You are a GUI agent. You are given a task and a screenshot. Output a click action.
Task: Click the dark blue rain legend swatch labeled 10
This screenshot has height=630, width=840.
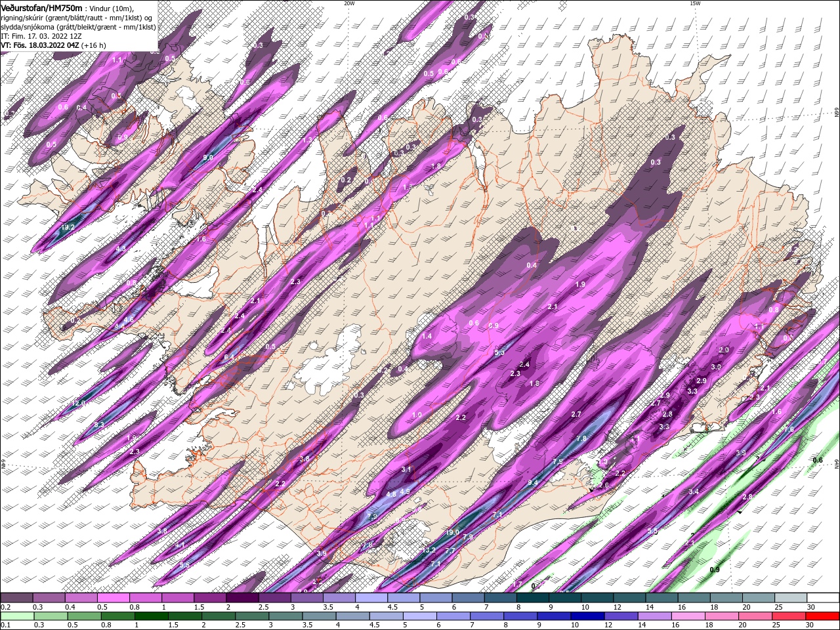click(587, 616)
